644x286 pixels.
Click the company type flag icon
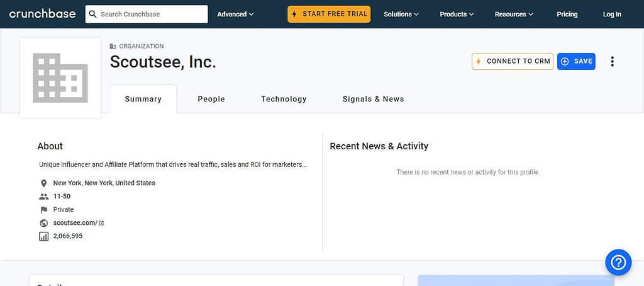tap(43, 210)
